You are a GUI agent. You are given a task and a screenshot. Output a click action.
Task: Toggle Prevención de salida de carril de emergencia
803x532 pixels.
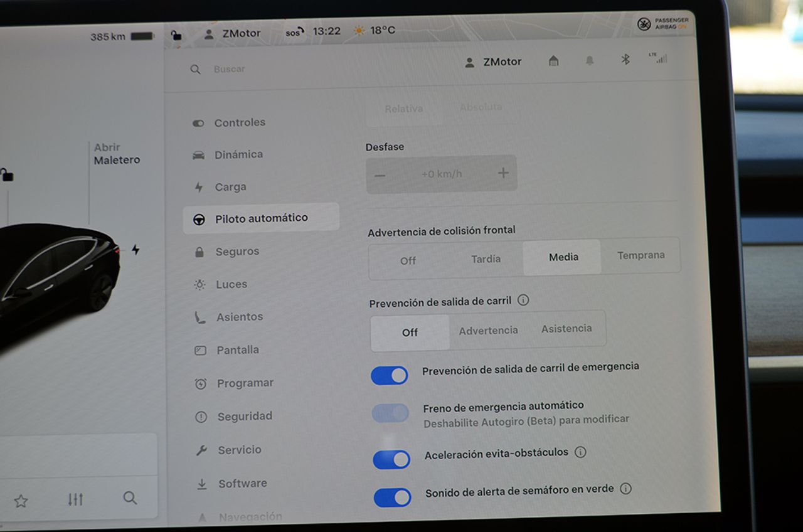[390, 376]
